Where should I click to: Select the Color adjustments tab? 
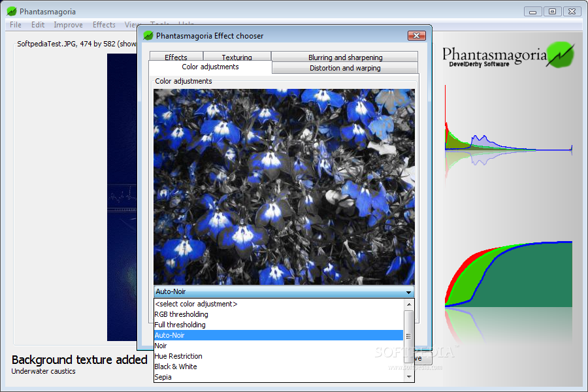tap(210, 67)
